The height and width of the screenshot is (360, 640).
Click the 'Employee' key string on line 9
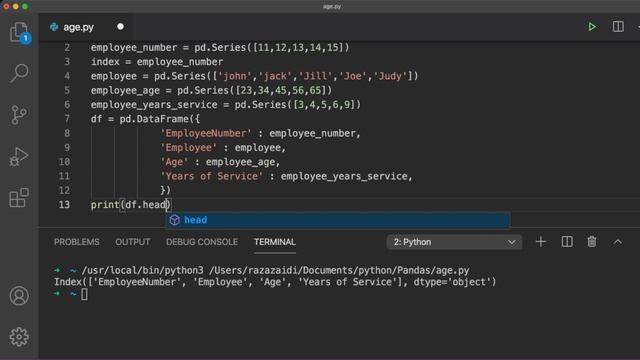[189, 147]
